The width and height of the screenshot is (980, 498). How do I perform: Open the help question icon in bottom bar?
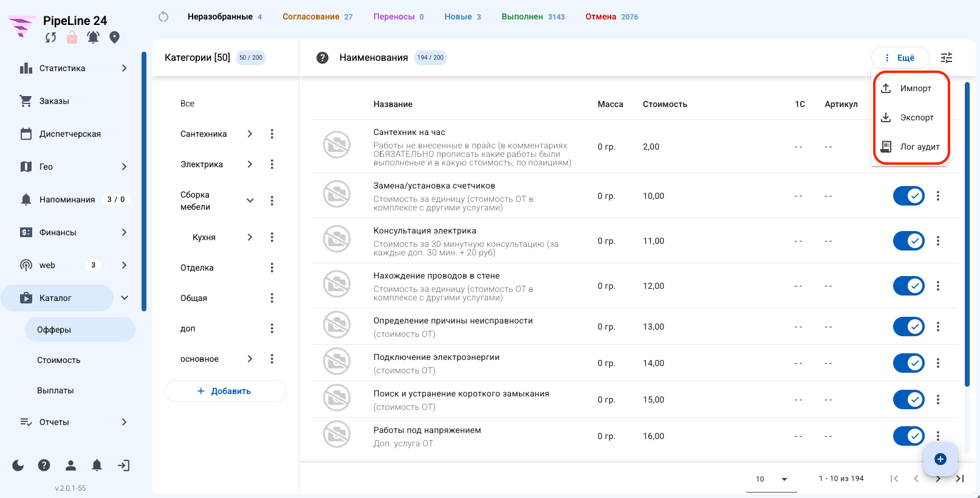[x=44, y=465]
